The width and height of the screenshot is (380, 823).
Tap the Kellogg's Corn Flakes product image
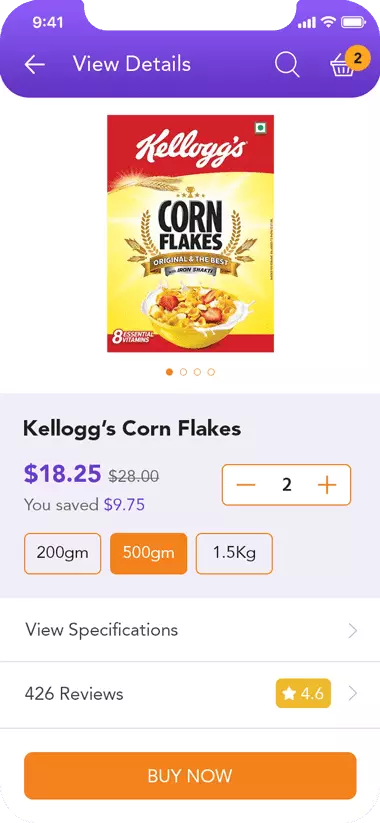(x=191, y=234)
